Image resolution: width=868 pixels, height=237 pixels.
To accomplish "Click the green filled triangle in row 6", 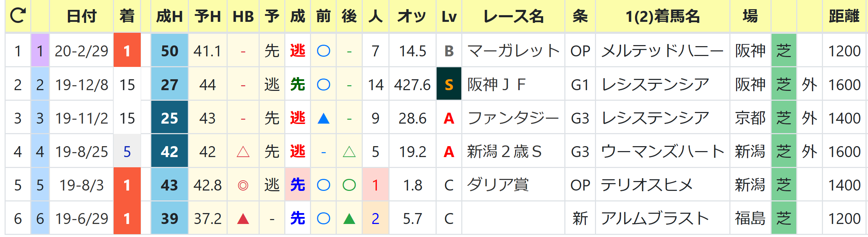I will [x=349, y=219].
